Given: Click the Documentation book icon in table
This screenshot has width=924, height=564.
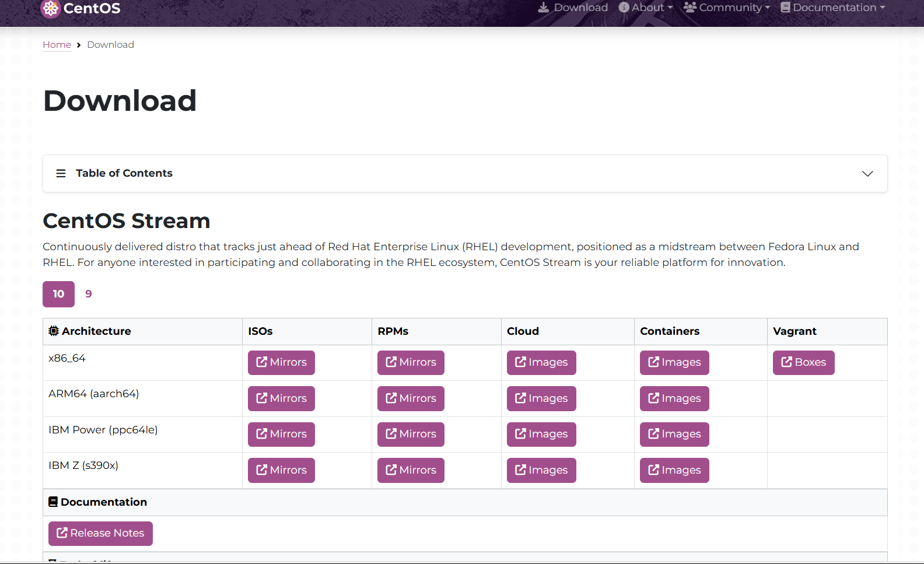Looking at the screenshot, I should (53, 502).
